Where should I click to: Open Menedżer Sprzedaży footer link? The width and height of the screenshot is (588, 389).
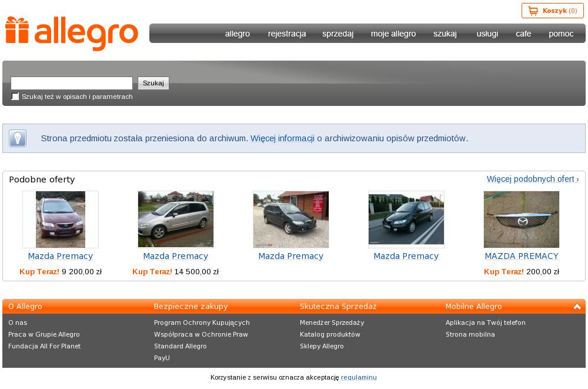(x=332, y=322)
